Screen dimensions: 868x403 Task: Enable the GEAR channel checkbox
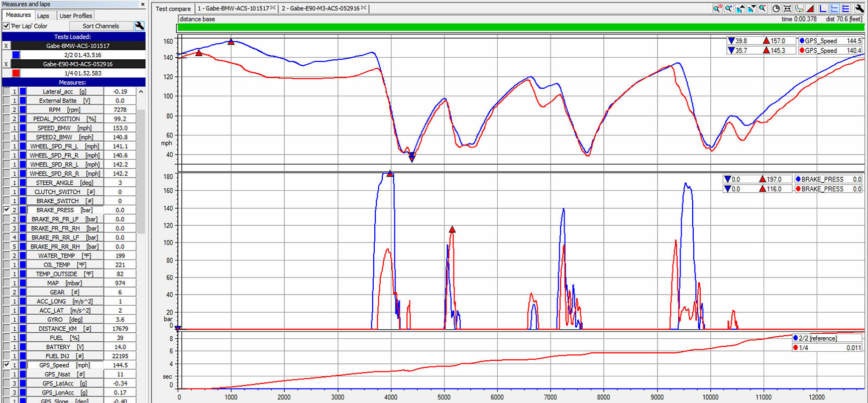coord(7,292)
